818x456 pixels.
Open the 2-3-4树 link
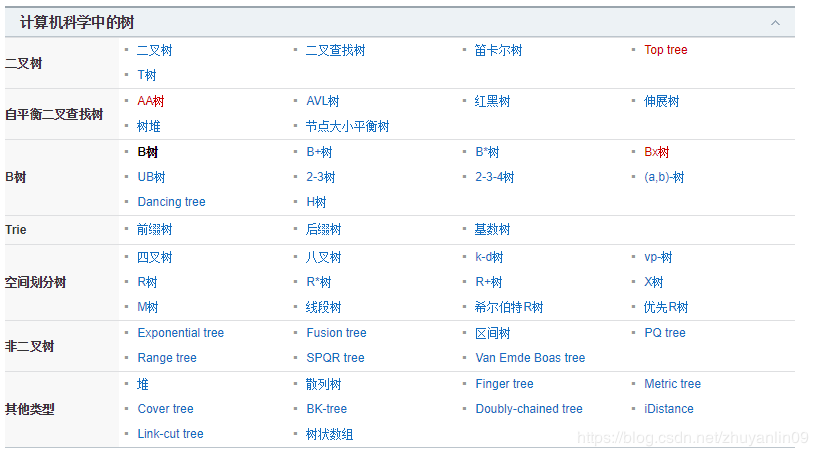pyautogui.click(x=494, y=177)
